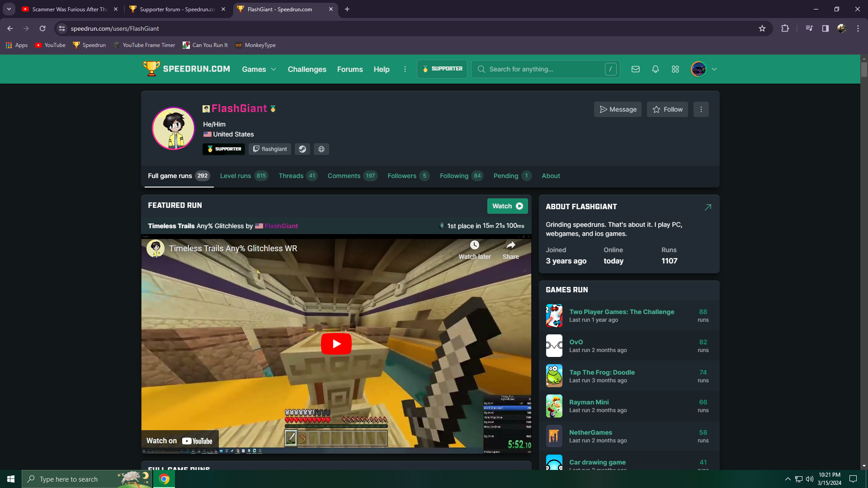Bookmark this page with star icon
The height and width of the screenshot is (488, 868).
[762, 28]
